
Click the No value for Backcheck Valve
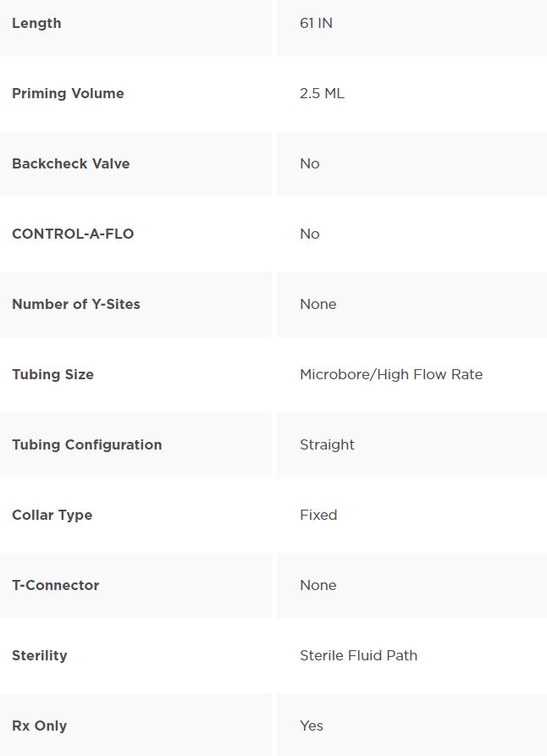coord(310,164)
